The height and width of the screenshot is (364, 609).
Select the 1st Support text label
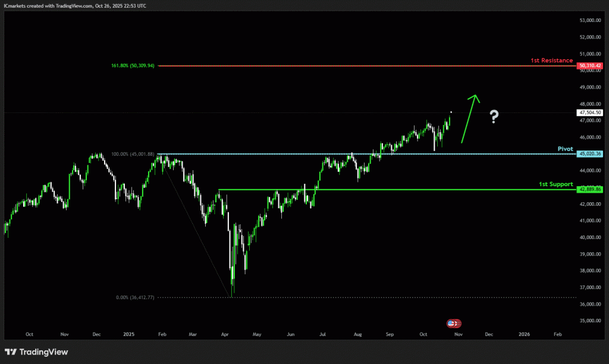pos(555,184)
